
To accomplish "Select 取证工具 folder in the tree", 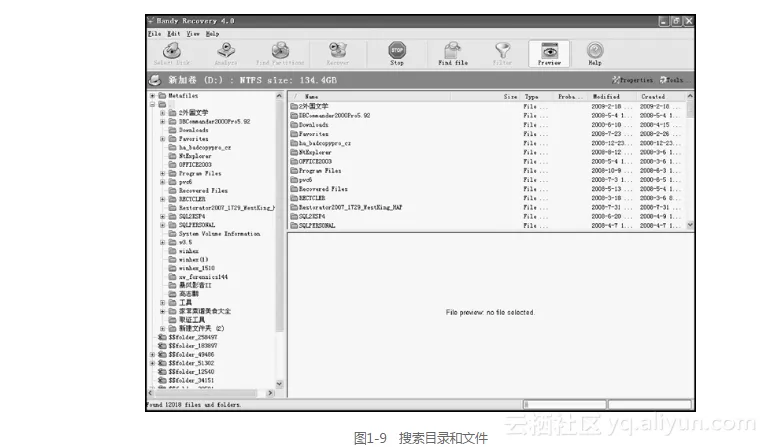I will (x=192, y=320).
